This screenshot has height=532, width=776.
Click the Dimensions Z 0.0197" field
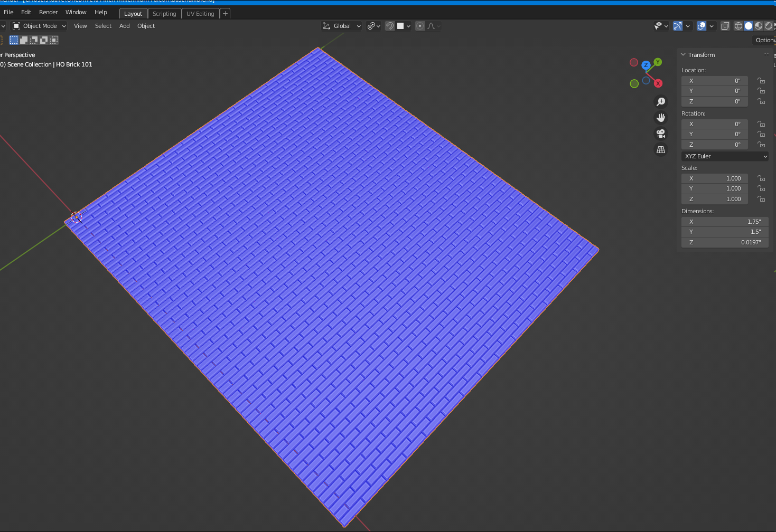click(725, 242)
